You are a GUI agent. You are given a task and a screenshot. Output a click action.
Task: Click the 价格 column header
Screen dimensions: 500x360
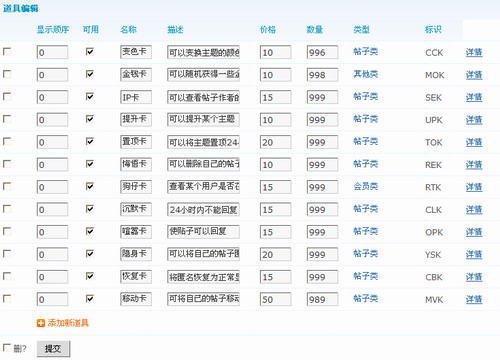coord(268,29)
